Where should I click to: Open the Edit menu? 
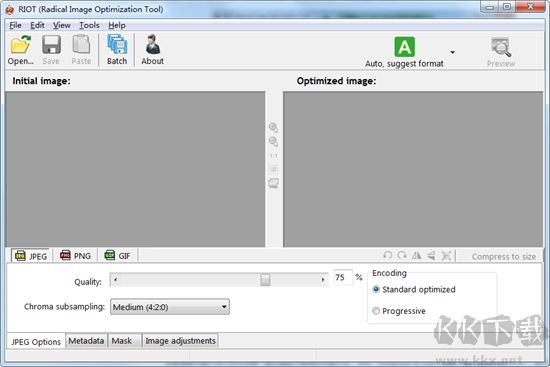37,25
